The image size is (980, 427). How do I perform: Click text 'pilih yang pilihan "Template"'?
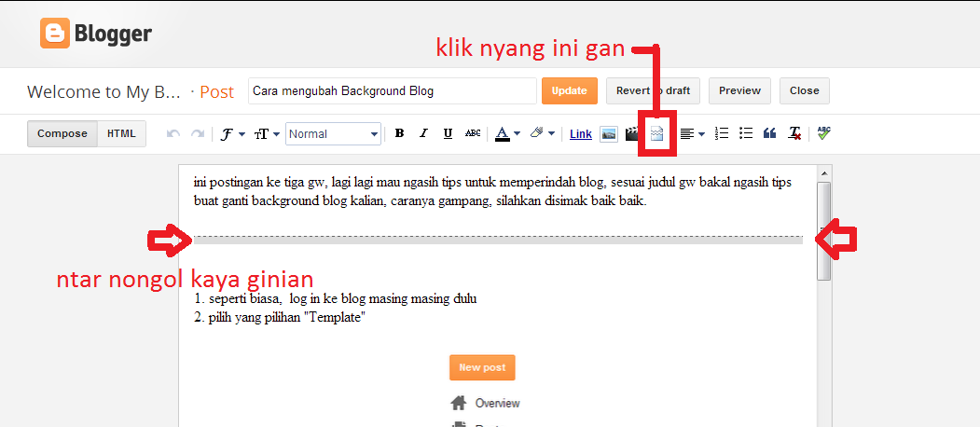click(286, 317)
